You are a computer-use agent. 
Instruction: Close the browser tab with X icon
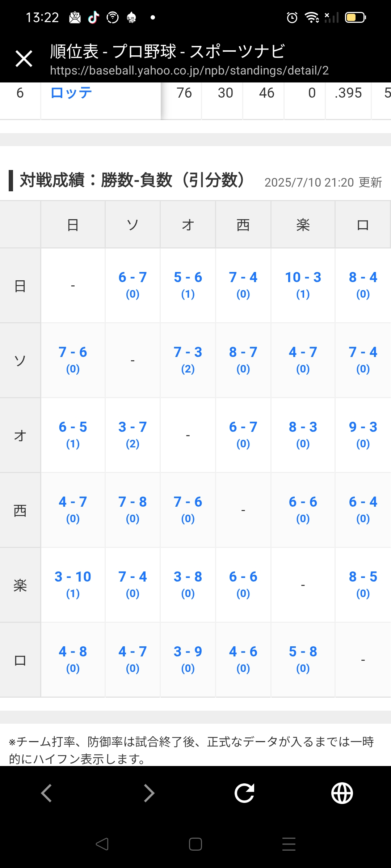point(24,59)
